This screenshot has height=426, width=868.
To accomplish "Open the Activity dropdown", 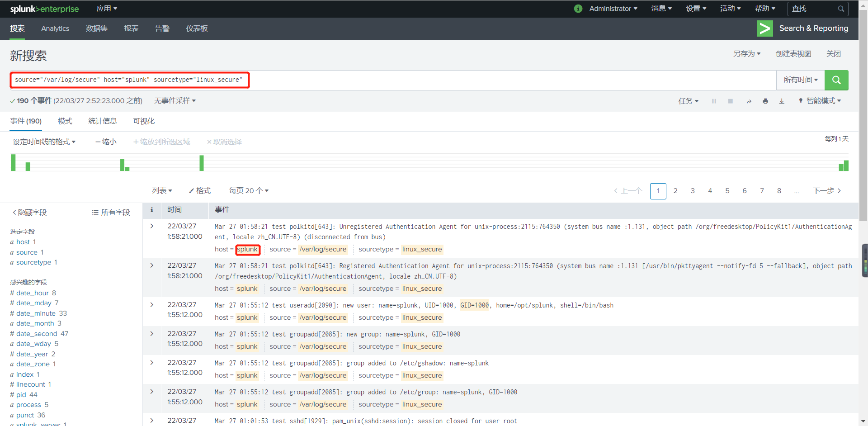I will 730,9.
